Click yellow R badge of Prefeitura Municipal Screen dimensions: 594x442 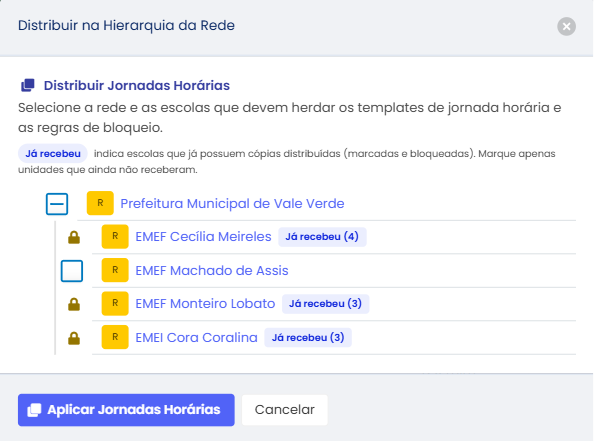click(x=100, y=203)
